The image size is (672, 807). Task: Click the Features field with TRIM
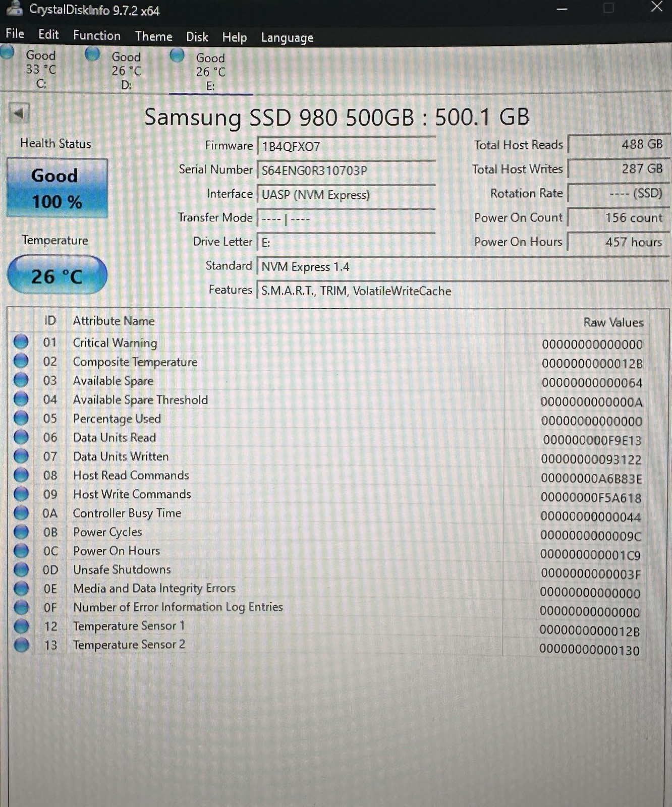(463, 291)
